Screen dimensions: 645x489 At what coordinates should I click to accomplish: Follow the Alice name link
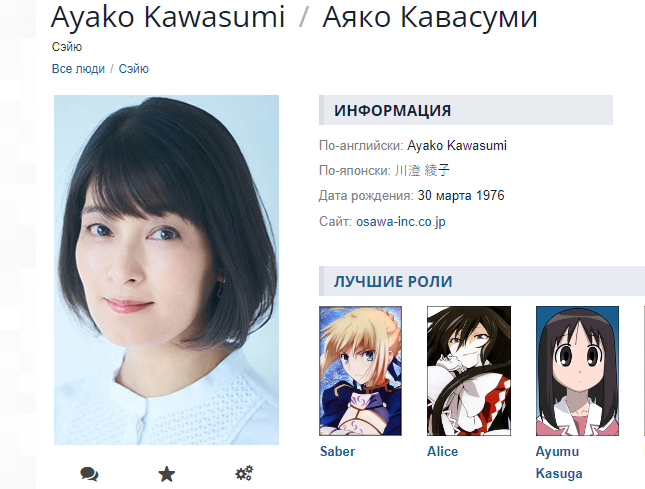click(442, 451)
